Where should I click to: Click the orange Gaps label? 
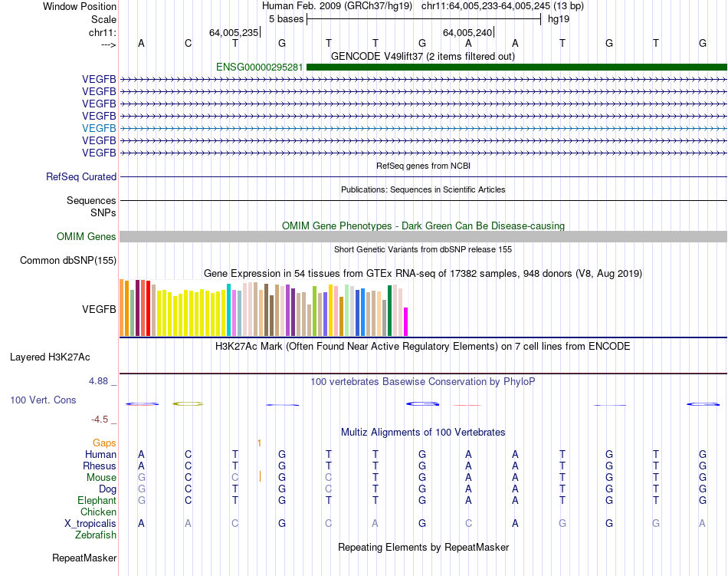(x=104, y=443)
